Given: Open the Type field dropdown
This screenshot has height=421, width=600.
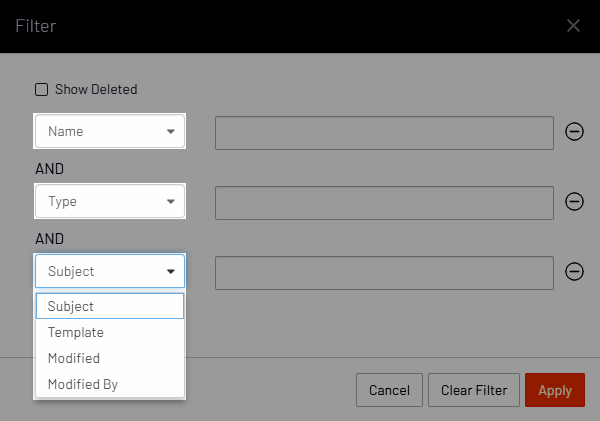Looking at the screenshot, I should (110, 202).
